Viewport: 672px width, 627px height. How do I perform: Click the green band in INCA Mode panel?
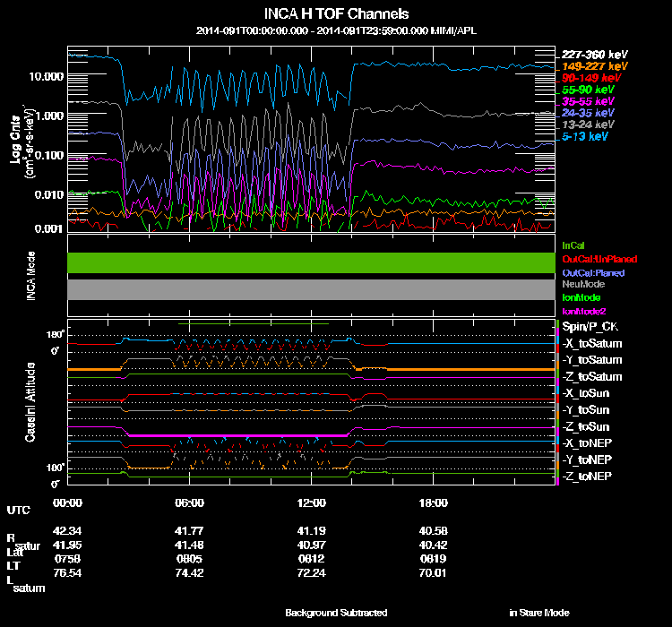click(311, 262)
